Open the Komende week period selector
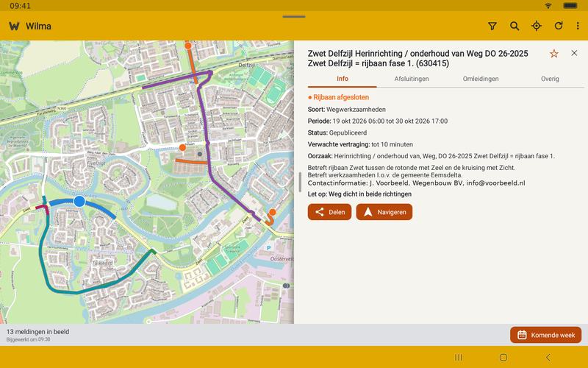The image size is (588, 368). 545,335
